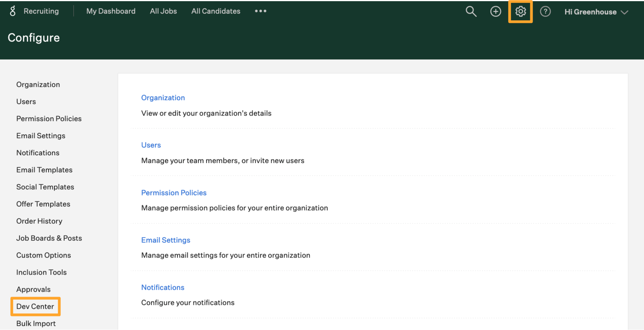Screen dimensions: 644x330
Task: Open Custom Options from the sidebar
Action: [43, 255]
